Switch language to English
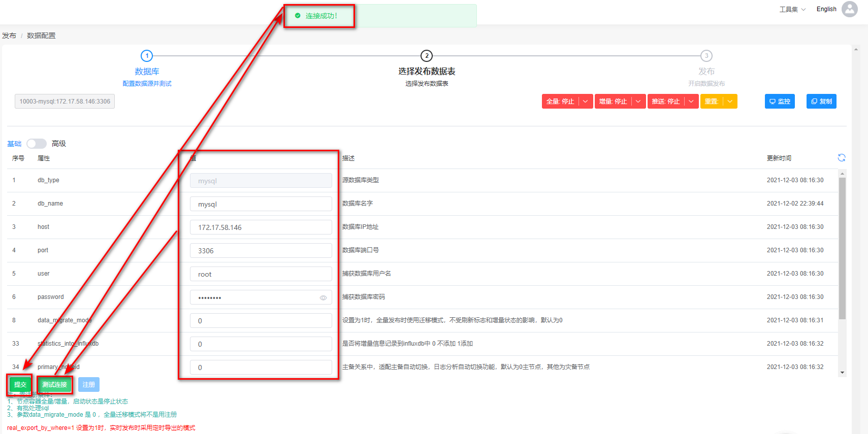This screenshot has width=868, height=434. click(826, 9)
